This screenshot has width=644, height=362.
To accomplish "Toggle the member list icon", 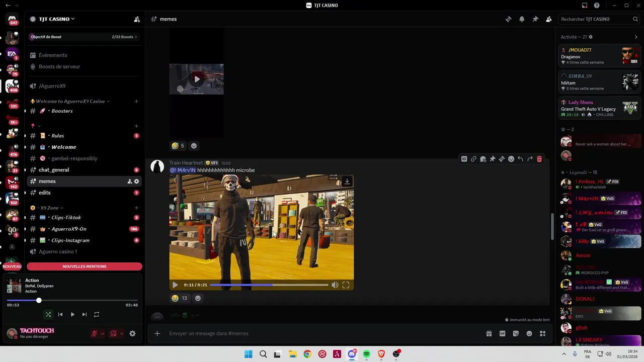I will pos(548,19).
